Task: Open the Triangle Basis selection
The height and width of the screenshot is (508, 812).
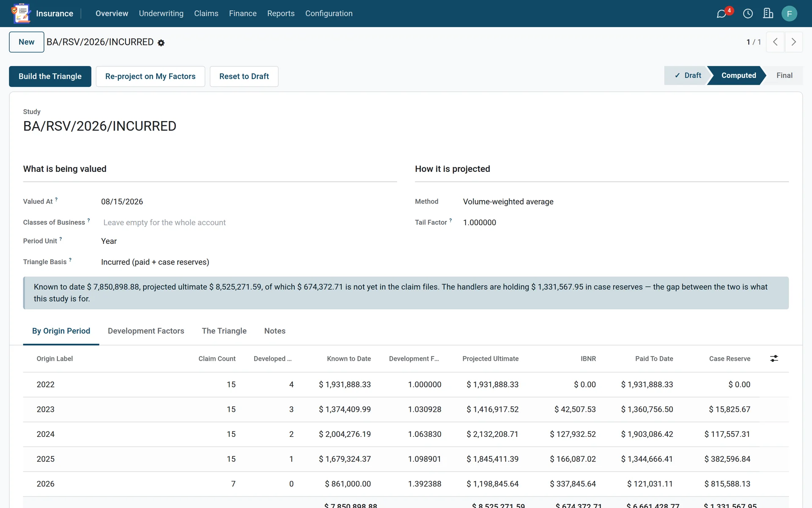Action: (249, 262)
